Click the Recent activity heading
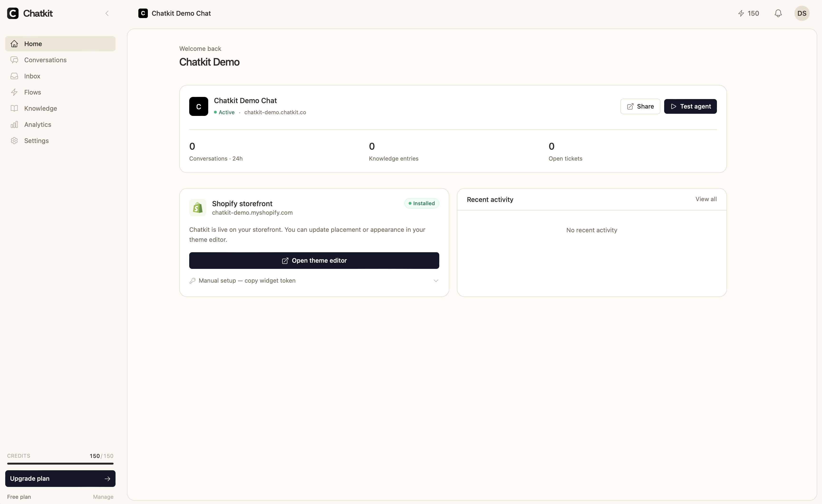Viewport: 822px width, 504px height. pos(490,200)
